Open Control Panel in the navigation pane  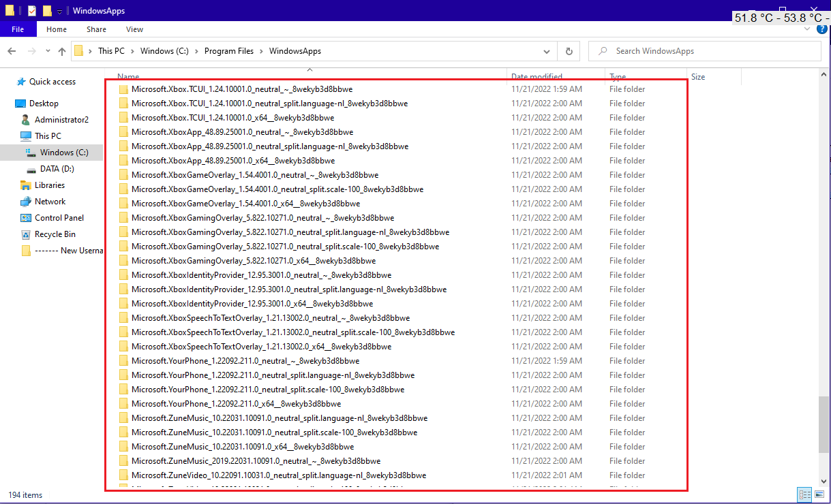[59, 218]
